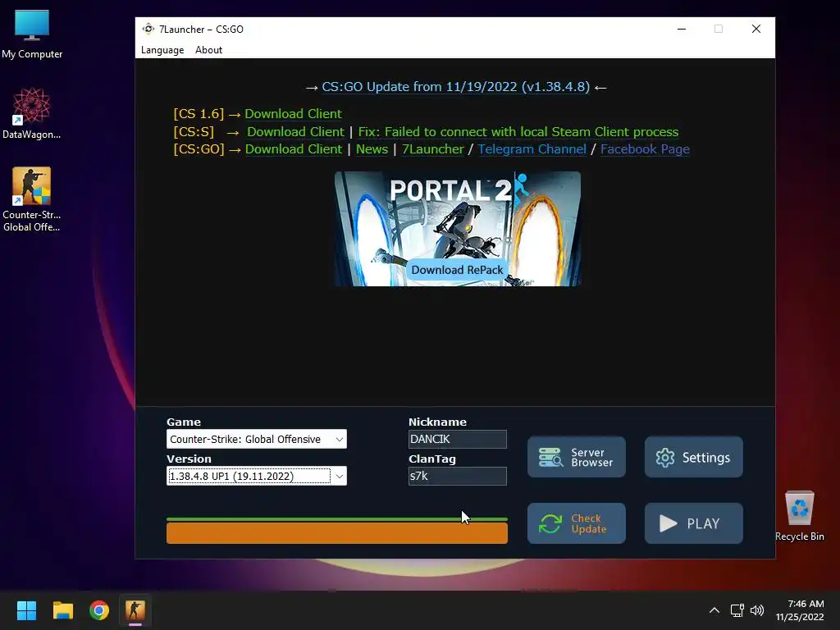Viewport: 840px width, 630px height.
Task: Open the Language menu
Action: click(x=162, y=50)
